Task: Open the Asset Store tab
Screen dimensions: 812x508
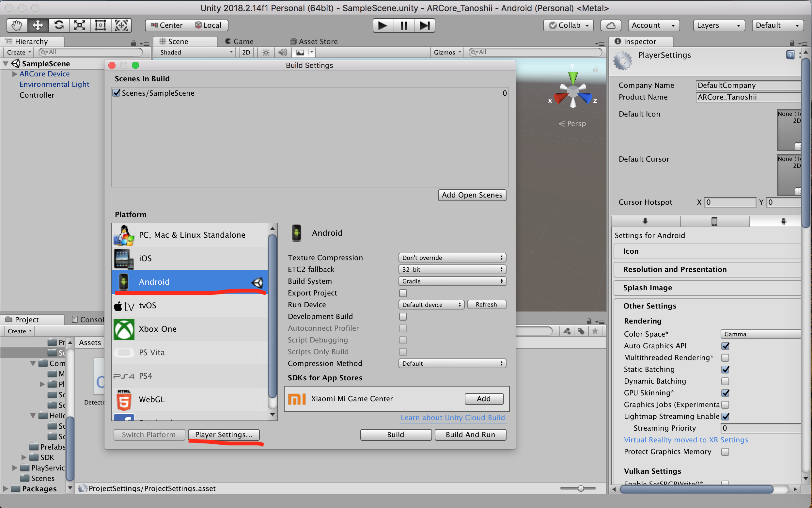Action: coord(314,41)
